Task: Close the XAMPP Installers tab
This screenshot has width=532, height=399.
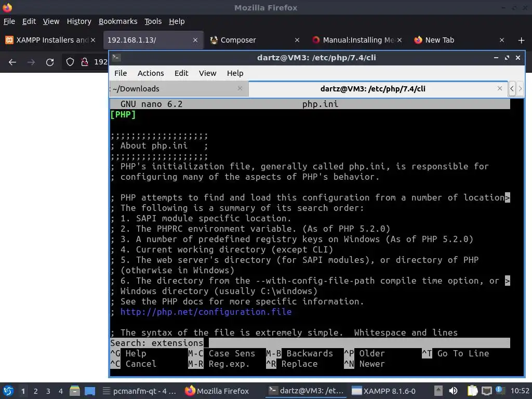Action: tap(93, 40)
